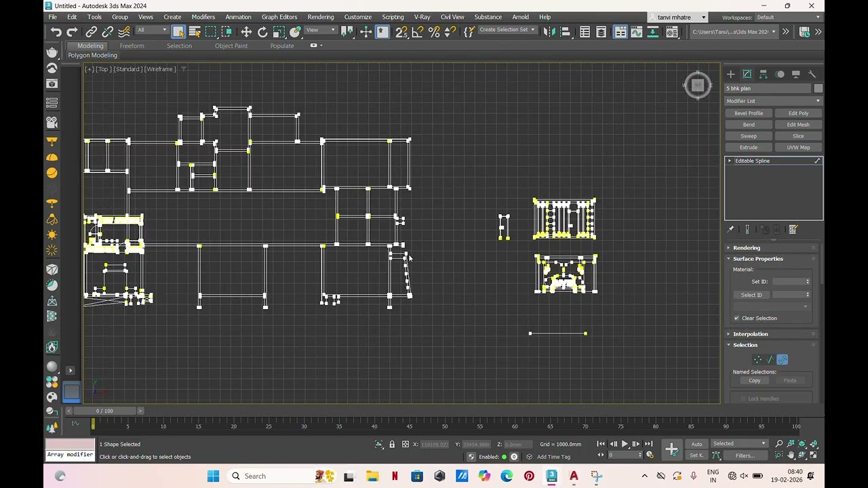The image size is (868, 488).
Task: Open the Modifiers menu
Action: point(203,17)
